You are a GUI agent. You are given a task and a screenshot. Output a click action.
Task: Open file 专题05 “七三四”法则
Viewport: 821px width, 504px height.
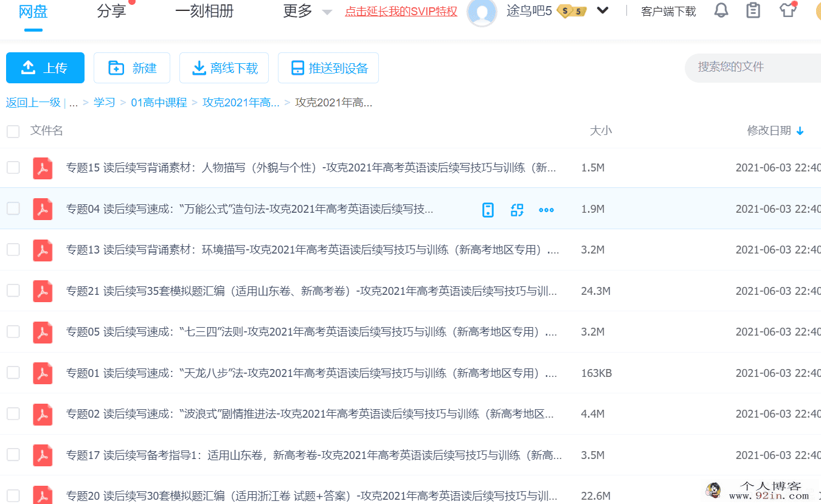(x=311, y=332)
